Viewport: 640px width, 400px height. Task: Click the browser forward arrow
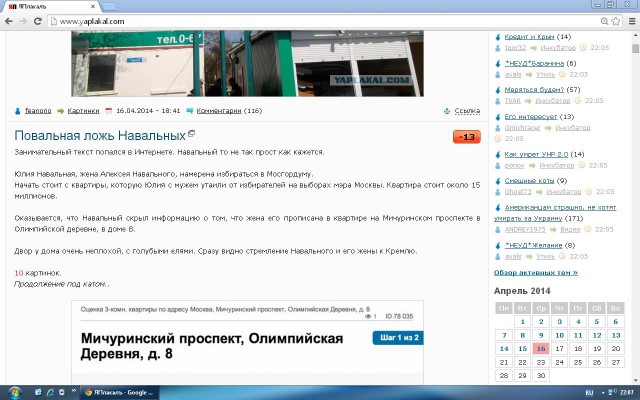[23, 21]
